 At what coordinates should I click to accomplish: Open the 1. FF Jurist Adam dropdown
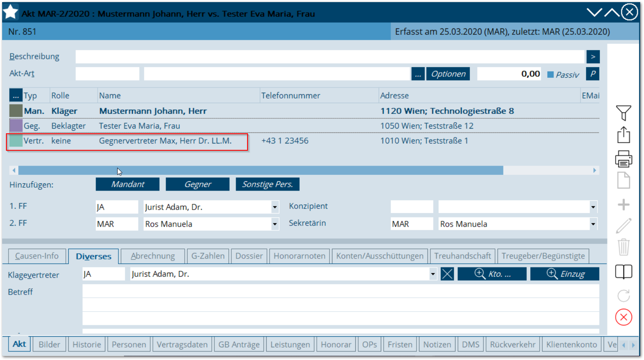(275, 207)
